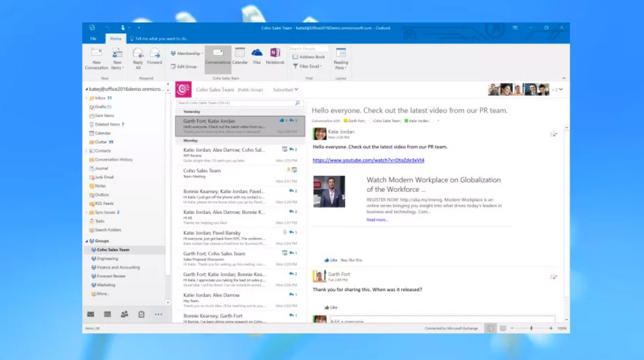Click Read more under video preview
This screenshot has height=360, width=644.
point(377,220)
